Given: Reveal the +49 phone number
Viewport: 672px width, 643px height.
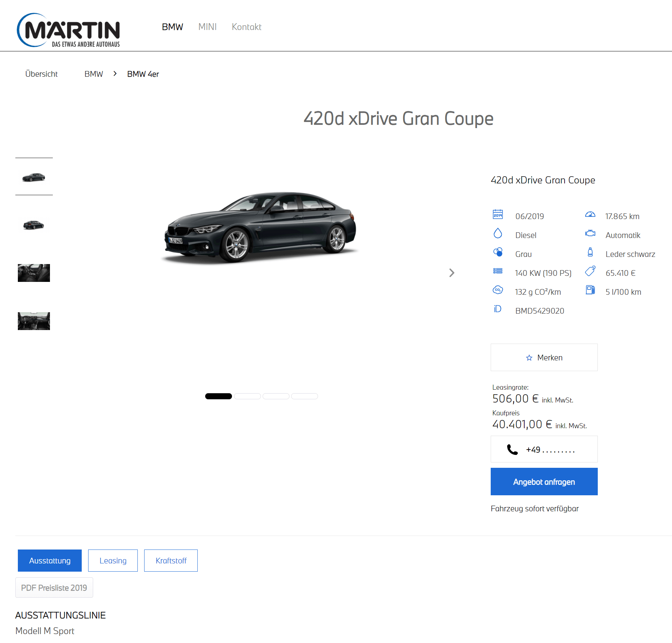Looking at the screenshot, I should point(544,449).
